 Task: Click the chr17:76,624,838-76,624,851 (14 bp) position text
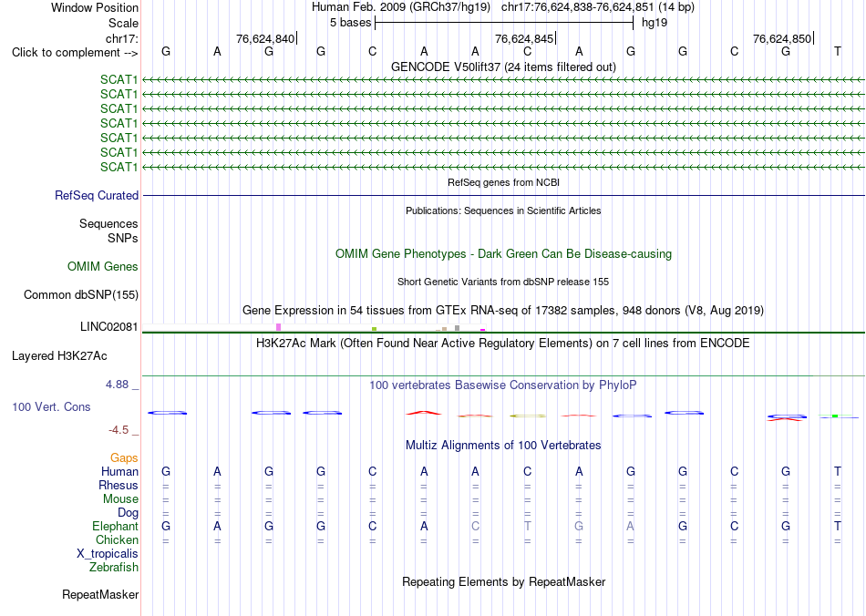click(598, 7)
